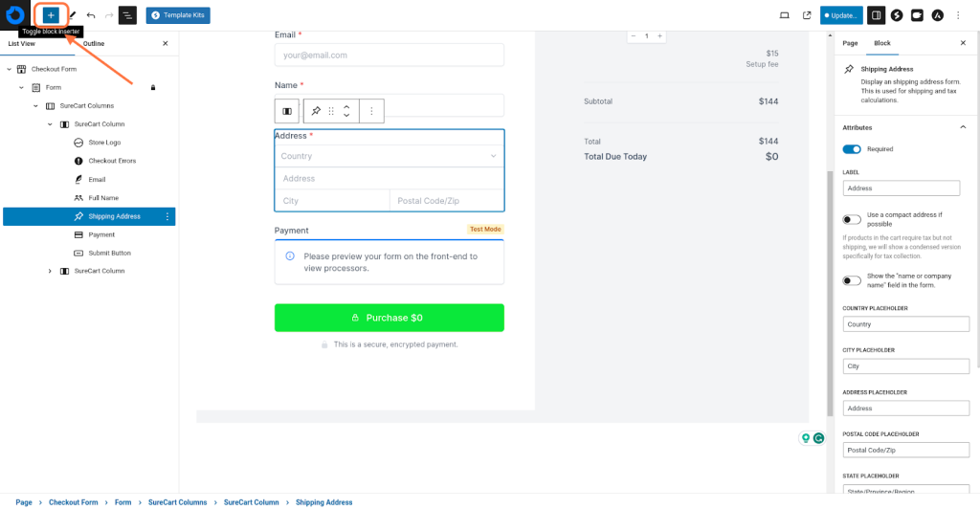
Task: Edit the City Placeholder field
Action: coord(905,366)
